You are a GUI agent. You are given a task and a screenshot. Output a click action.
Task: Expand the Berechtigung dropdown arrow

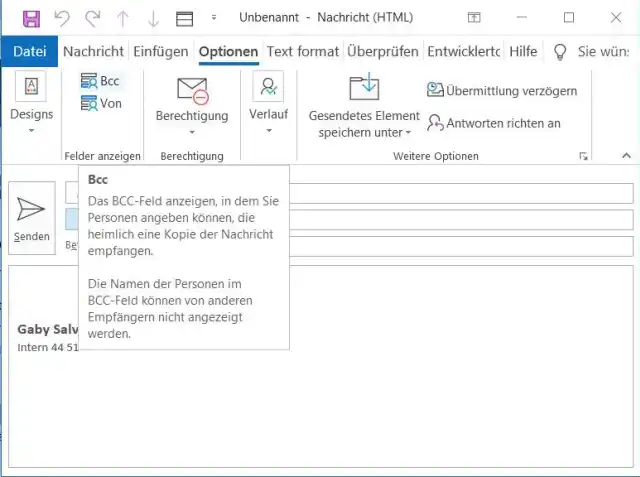tap(192, 132)
